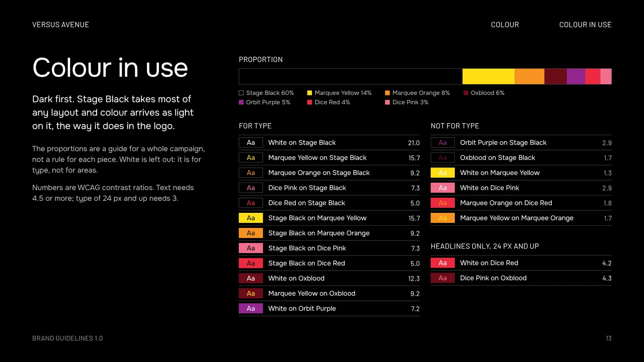This screenshot has width=644, height=362.
Task: Click the Aa sample for Marquee Orange on Dice Red
Action: click(443, 203)
